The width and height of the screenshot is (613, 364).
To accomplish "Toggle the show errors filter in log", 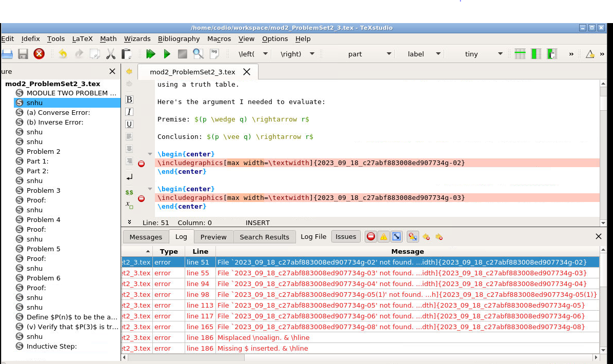I will 370,236.
